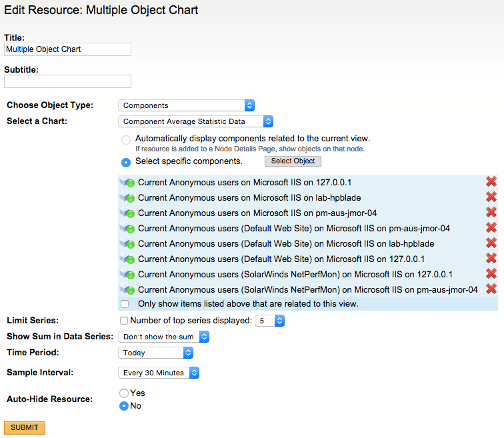
Task: Remove Default Web Site on pm-aus-jmor-04 entry
Action: [491, 228]
